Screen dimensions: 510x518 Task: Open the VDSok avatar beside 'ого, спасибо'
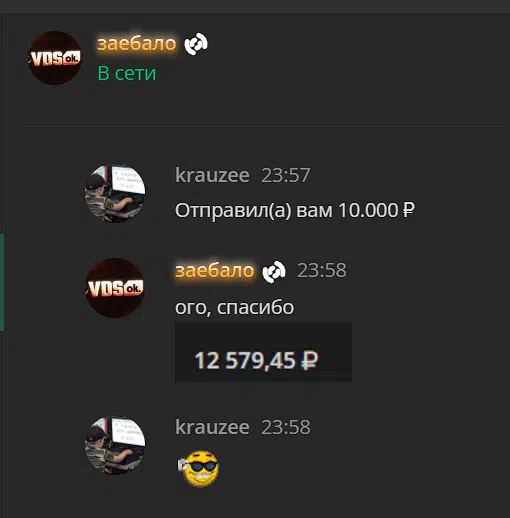(115, 288)
